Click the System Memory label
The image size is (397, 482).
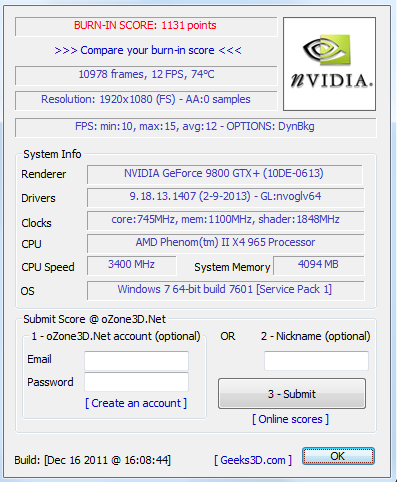(232, 267)
